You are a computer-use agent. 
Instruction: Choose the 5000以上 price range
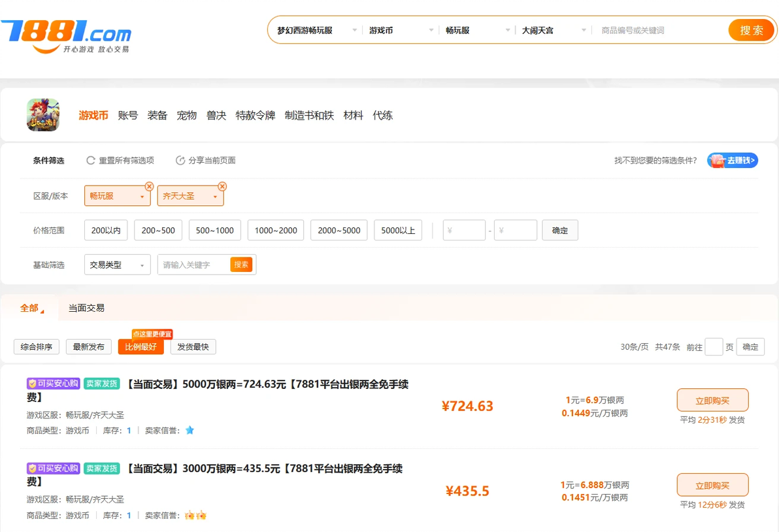point(398,230)
